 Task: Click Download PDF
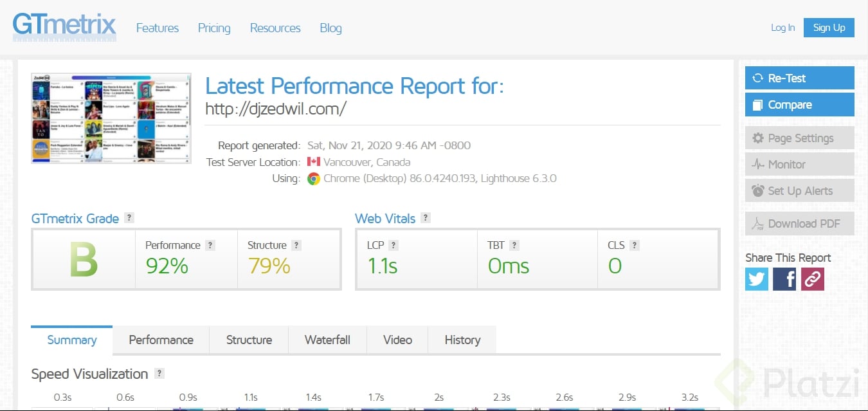click(x=799, y=223)
